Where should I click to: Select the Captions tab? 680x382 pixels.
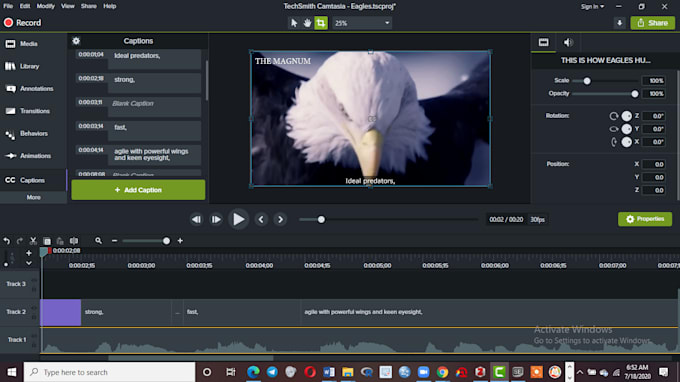click(x=33, y=180)
